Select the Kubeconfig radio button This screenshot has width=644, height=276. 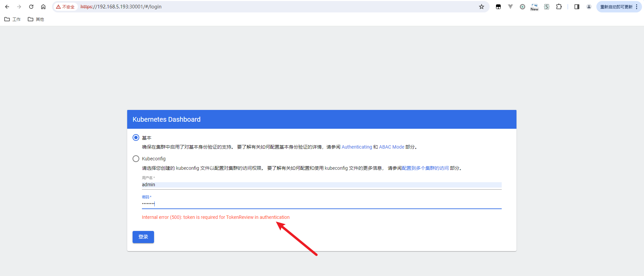coord(136,159)
